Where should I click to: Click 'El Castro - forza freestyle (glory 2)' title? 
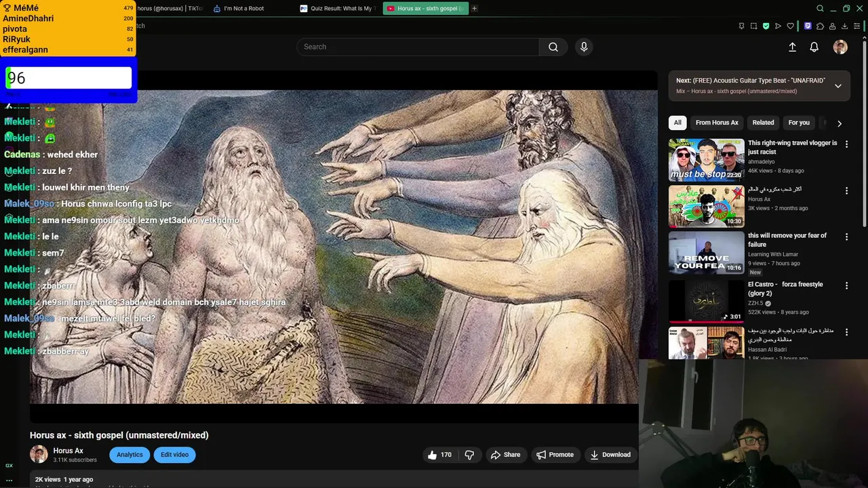coord(785,289)
